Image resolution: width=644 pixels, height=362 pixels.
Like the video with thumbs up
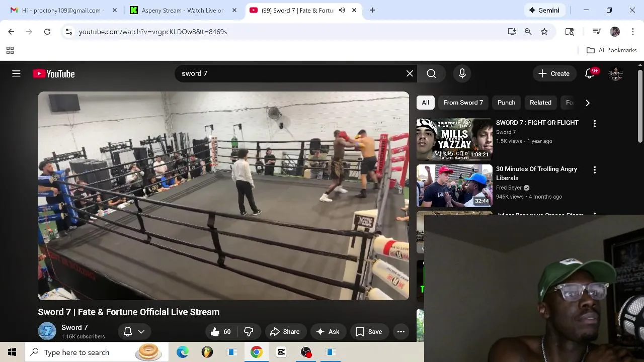click(x=221, y=331)
